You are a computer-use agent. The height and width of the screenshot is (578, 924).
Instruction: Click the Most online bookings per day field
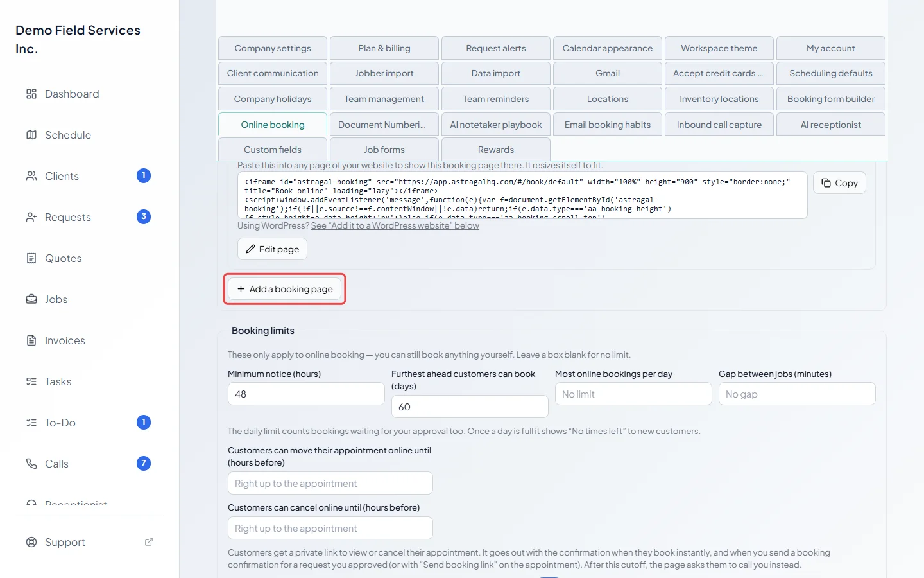[633, 394]
